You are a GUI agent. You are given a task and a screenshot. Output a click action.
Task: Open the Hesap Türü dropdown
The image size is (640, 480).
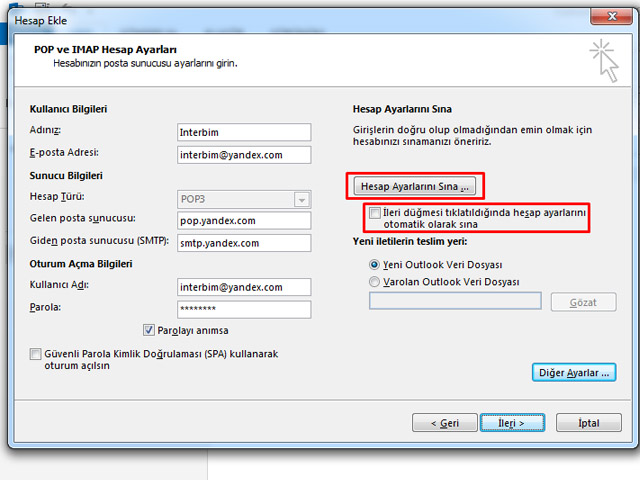coord(301,198)
